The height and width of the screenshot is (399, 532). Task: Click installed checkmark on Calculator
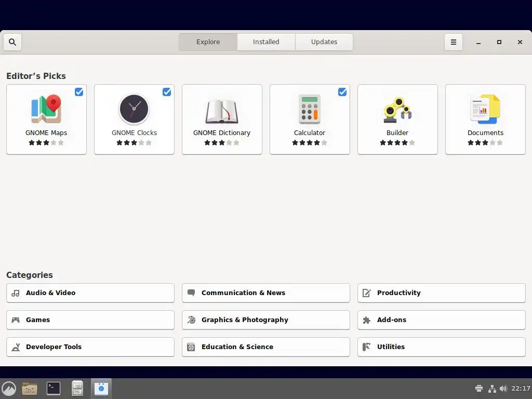pos(342,92)
